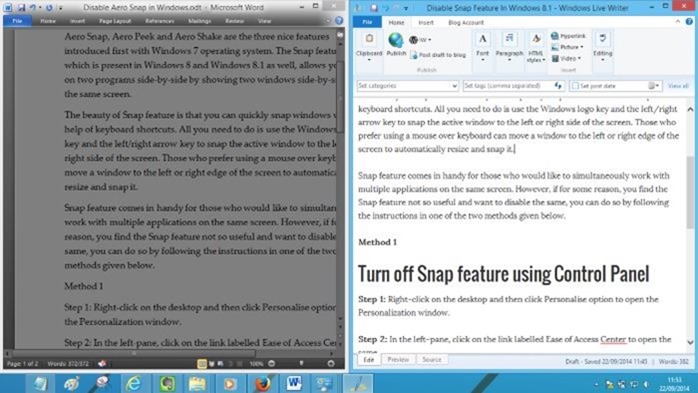Switch to the Live Writer Home tab
698x393 pixels.
coord(396,22)
